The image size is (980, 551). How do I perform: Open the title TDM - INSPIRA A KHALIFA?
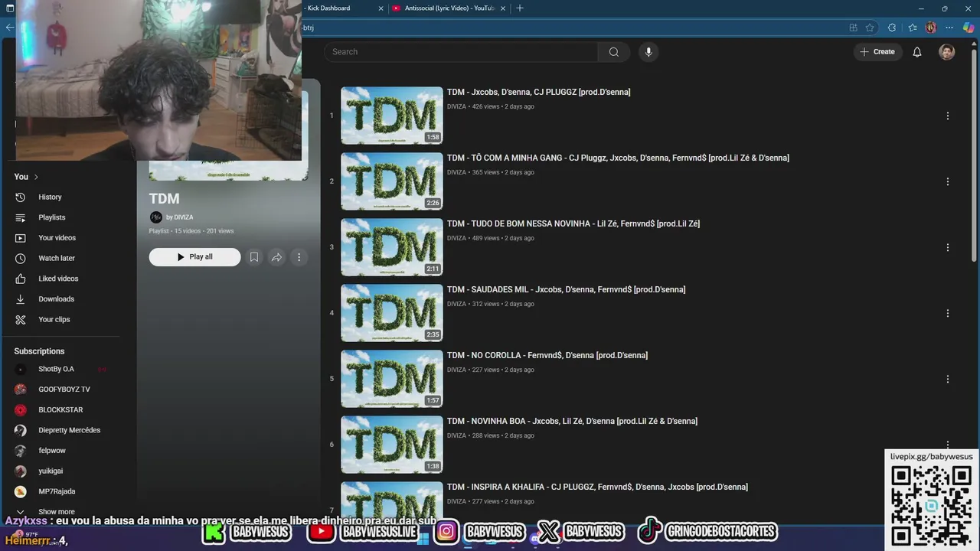[597, 487]
